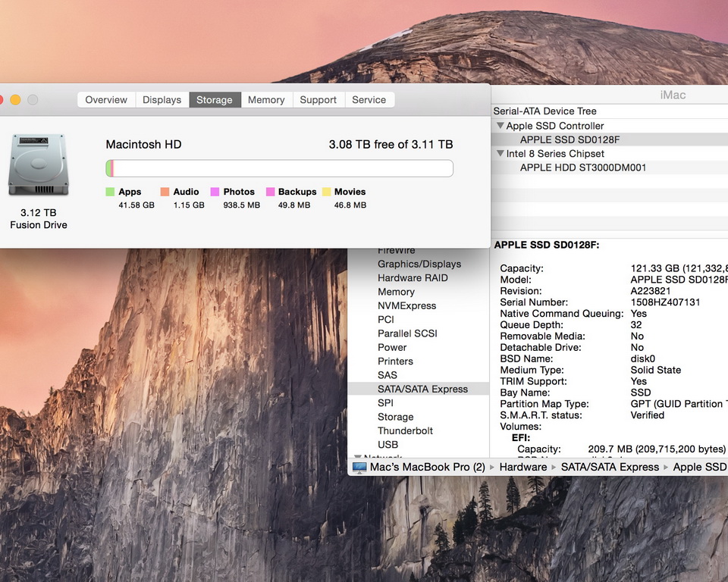Click the Backups legend color swatch
Image resolution: width=728 pixels, height=582 pixels.
tap(270, 192)
